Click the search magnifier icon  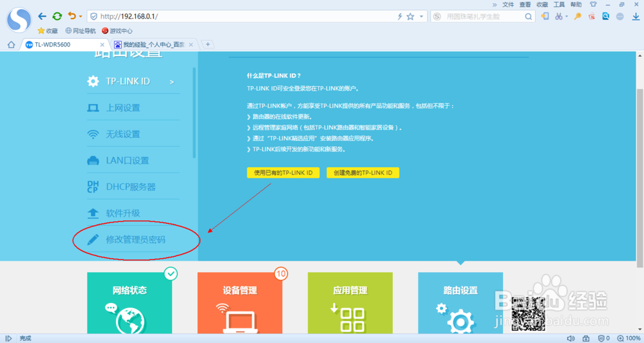point(529,17)
